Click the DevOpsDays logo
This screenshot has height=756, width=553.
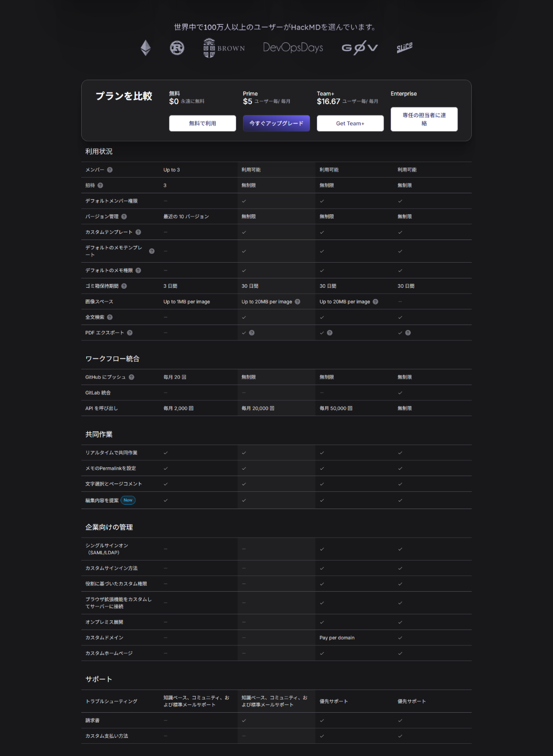click(293, 48)
